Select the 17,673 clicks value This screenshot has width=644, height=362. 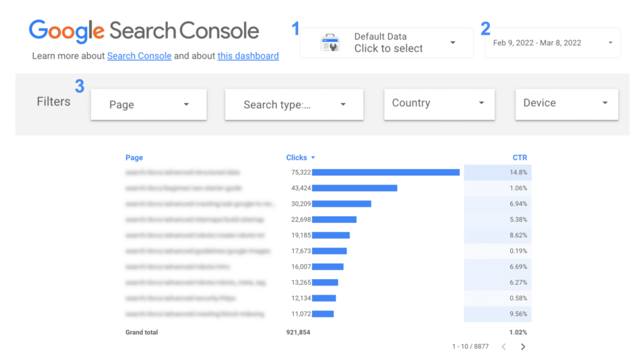coord(301,251)
